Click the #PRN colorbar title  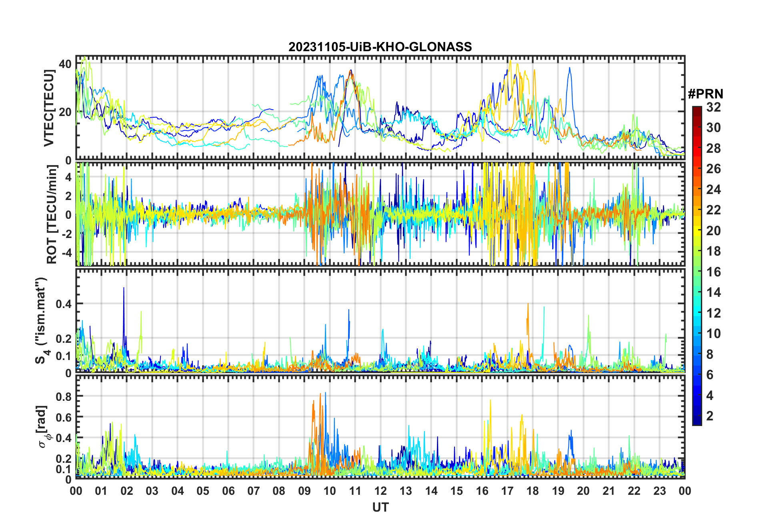tap(705, 94)
